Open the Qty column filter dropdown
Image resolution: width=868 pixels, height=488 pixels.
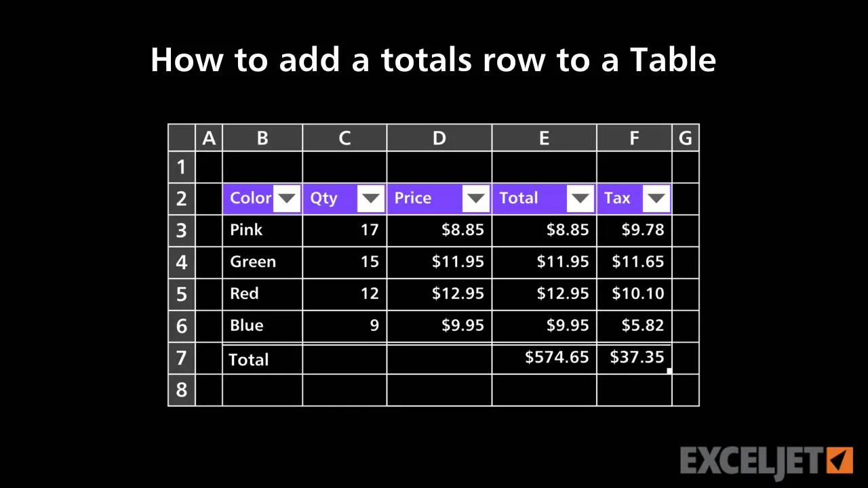pyautogui.click(x=371, y=199)
